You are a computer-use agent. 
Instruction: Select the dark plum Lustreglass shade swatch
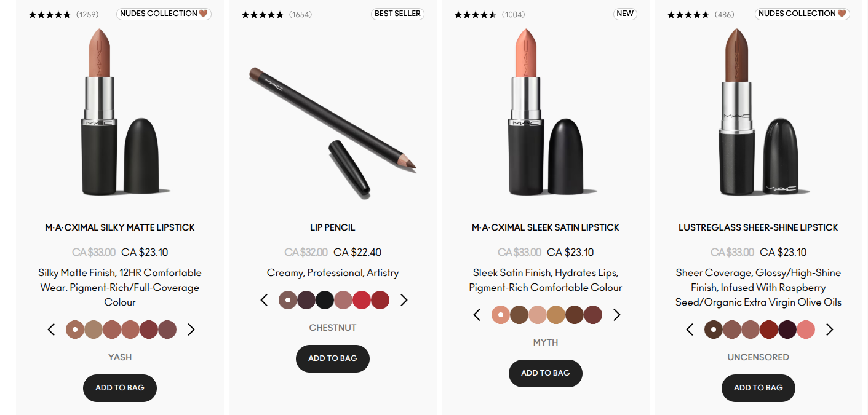787,330
